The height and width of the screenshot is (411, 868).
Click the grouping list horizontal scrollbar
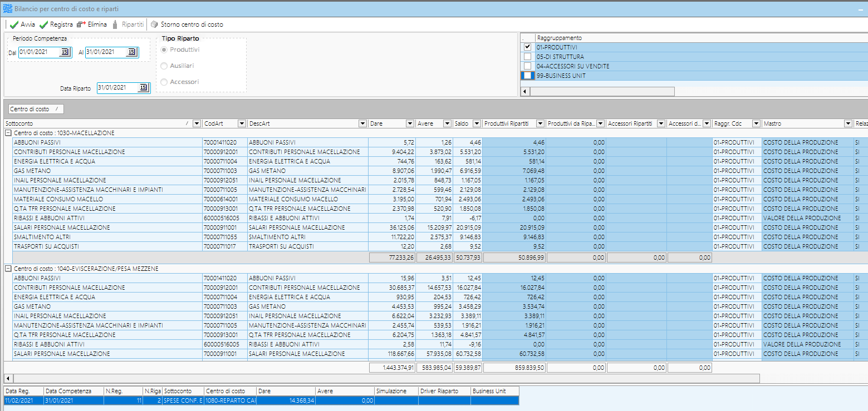pyautogui.click(x=602, y=91)
